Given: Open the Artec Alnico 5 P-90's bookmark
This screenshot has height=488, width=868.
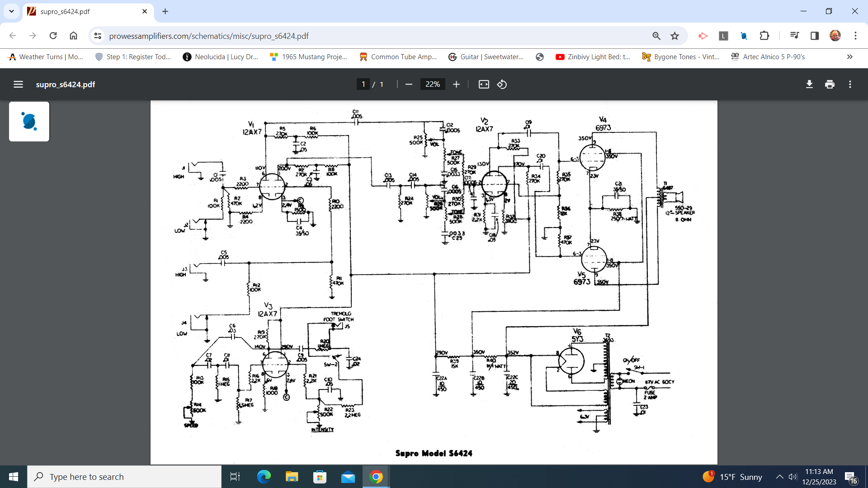Looking at the screenshot, I should point(768,57).
